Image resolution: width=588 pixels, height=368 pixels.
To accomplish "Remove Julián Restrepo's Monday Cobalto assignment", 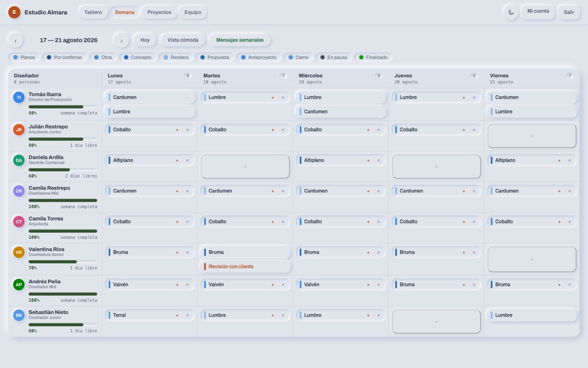I will tap(187, 130).
